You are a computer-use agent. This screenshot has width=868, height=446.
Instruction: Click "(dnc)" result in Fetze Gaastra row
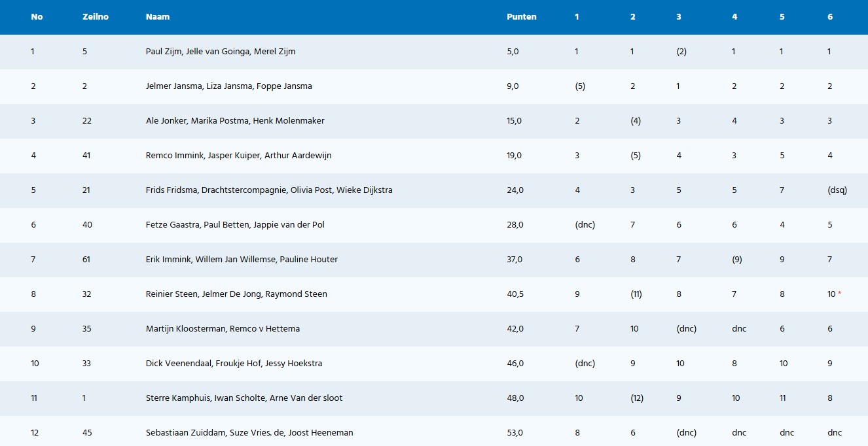click(584, 225)
